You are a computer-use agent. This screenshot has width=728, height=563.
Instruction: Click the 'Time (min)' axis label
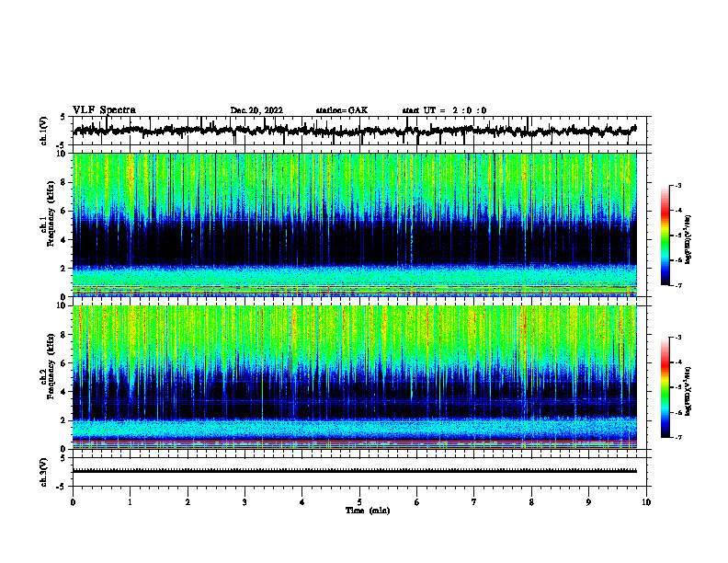368,511
